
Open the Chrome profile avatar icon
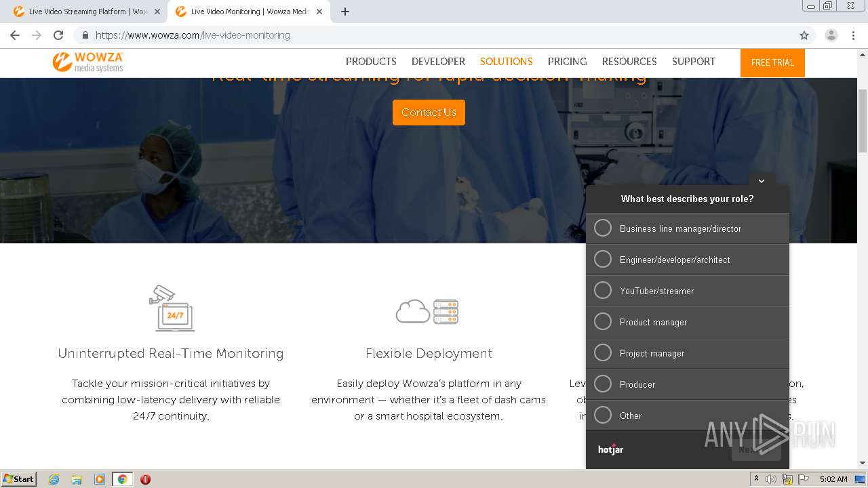pos(831,35)
